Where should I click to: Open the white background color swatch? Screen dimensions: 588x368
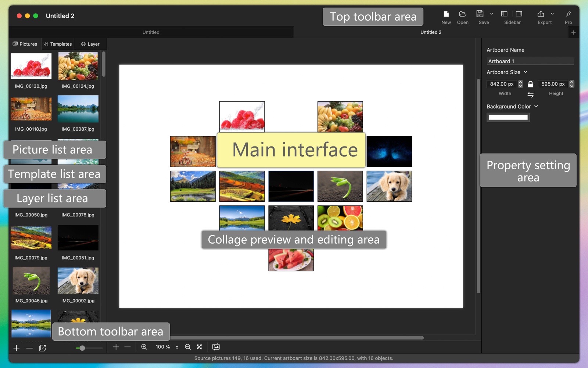click(508, 117)
